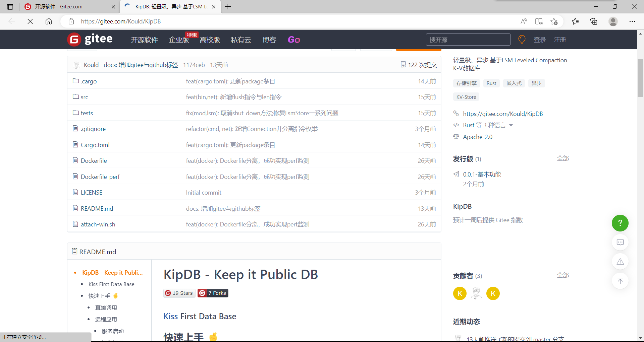Click the browser profile avatar
The height and width of the screenshot is (342, 644).
pos(613,21)
